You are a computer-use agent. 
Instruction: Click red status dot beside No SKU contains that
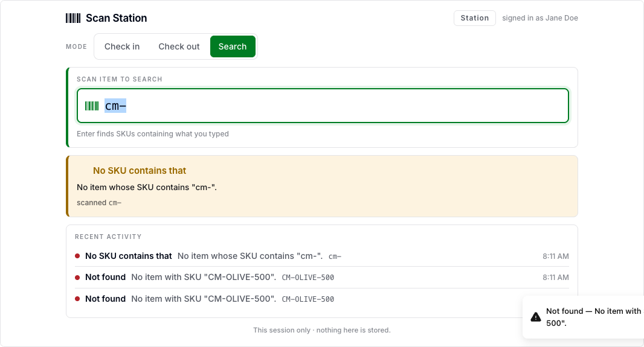[77, 256]
